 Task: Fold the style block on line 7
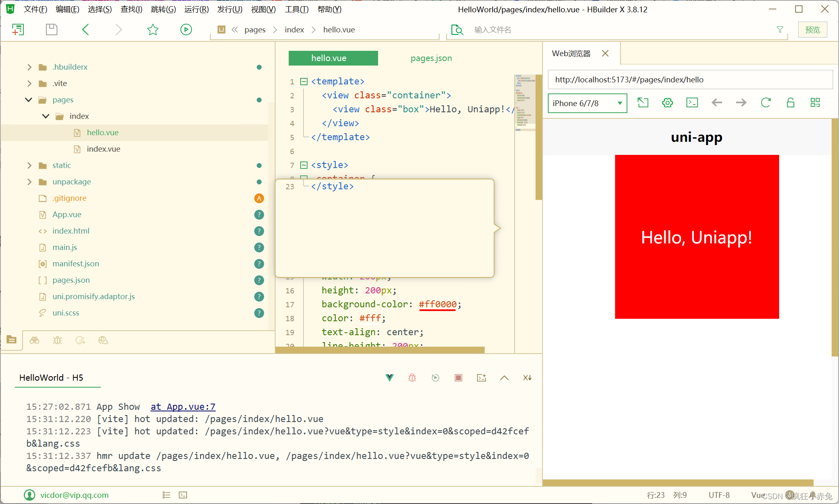click(x=304, y=165)
